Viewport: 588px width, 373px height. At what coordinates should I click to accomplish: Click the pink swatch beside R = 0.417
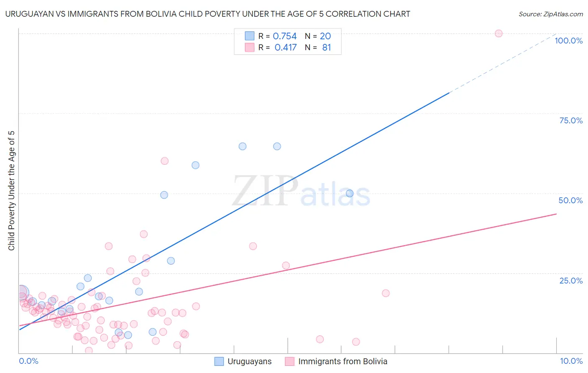pyautogui.click(x=250, y=47)
